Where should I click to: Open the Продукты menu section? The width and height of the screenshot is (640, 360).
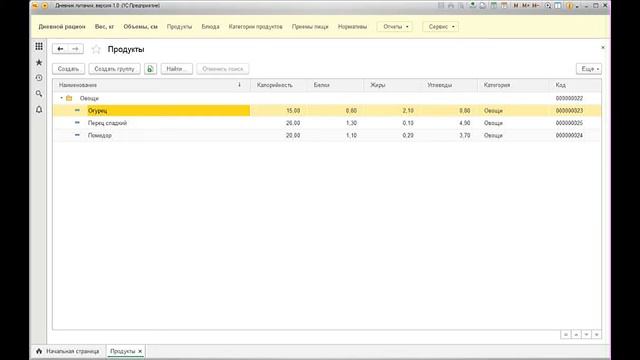(179, 27)
